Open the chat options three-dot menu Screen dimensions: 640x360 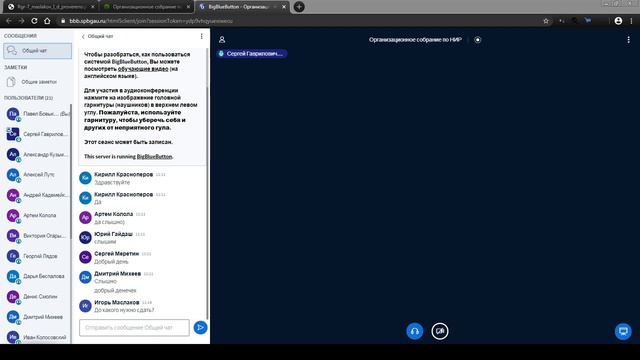(x=202, y=36)
